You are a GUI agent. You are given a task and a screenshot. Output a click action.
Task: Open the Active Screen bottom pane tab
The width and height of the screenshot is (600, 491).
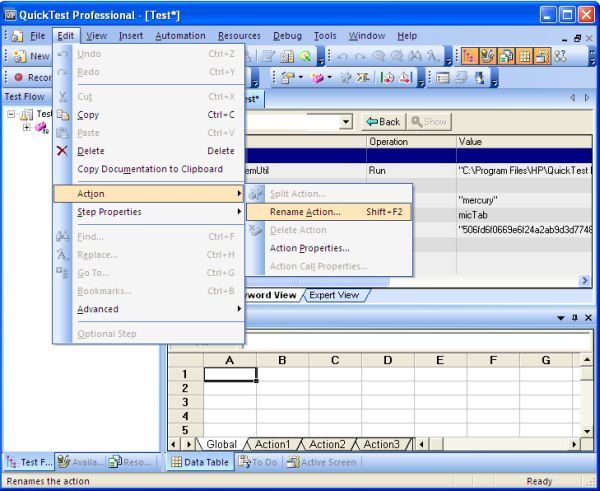[321, 462]
